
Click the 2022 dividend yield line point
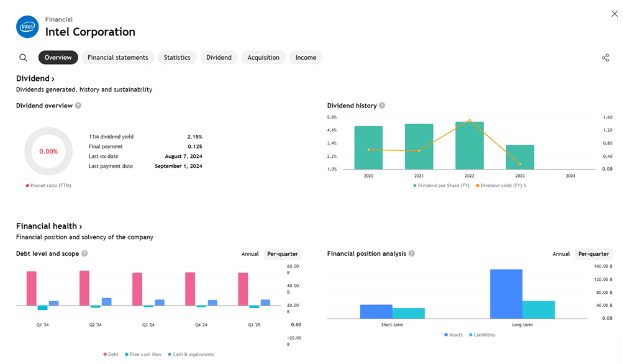tap(469, 120)
